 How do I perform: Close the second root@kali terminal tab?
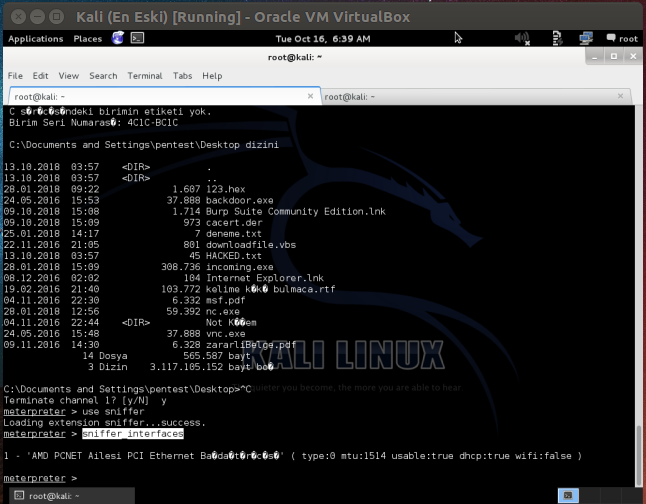click(x=620, y=96)
